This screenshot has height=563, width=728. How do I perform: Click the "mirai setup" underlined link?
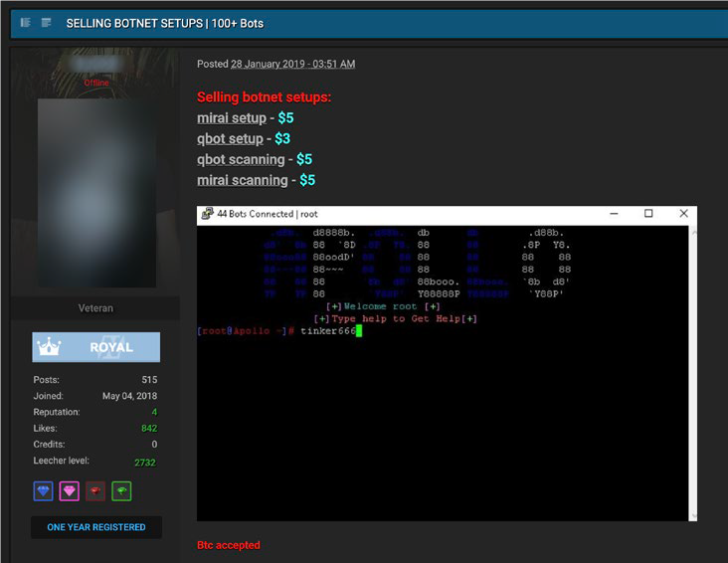tap(231, 118)
